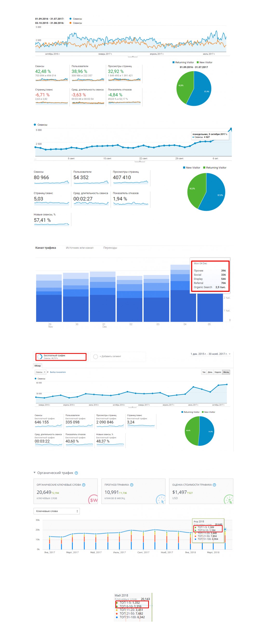266x644 pixels.
Task: Expand the arrow handle under the first sessions chart
Action: coord(133,56)
